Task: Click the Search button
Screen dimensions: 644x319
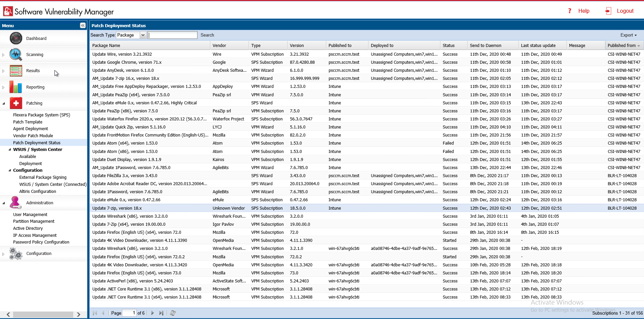Action: [207, 35]
